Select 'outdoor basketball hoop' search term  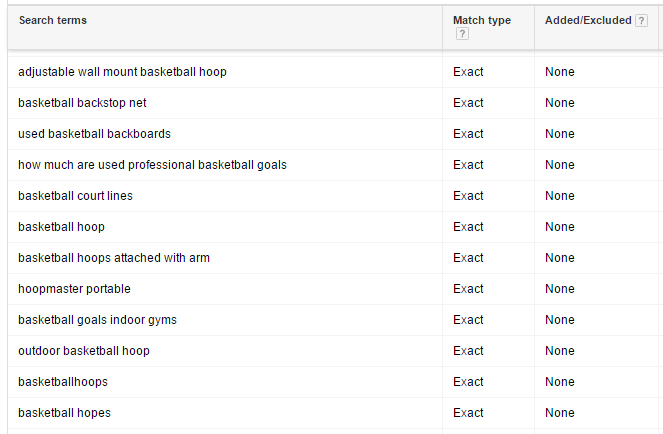[84, 351]
